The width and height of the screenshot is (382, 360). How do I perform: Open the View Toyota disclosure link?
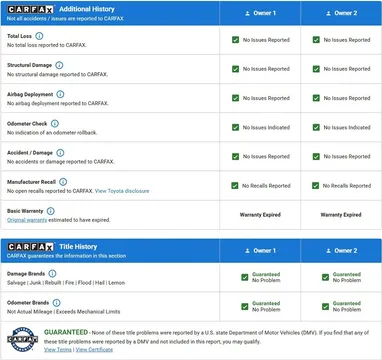tap(122, 191)
